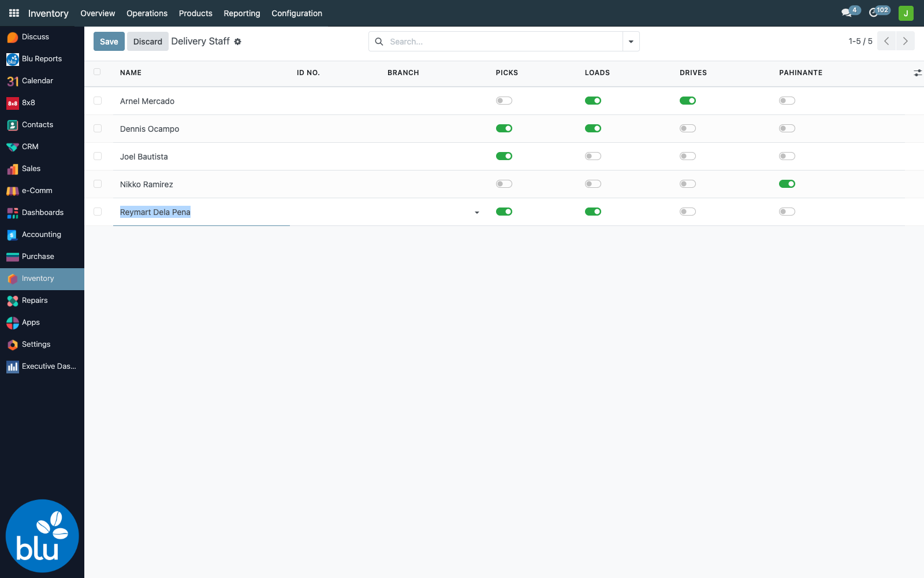The height and width of the screenshot is (578, 924).
Task: Open Blu Reports in sidebar
Action: point(42,59)
